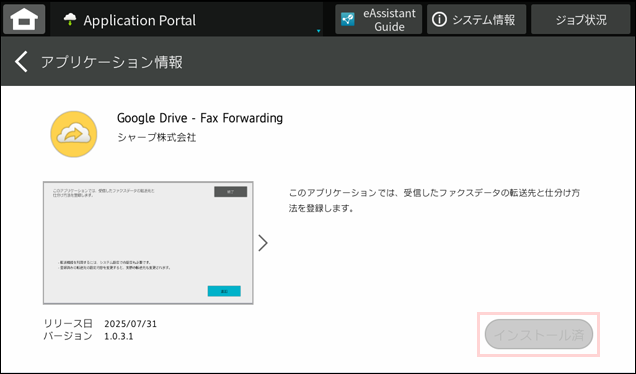The width and height of the screenshot is (636, 374).
Task: Click the app description paragraph
Action: point(434,200)
